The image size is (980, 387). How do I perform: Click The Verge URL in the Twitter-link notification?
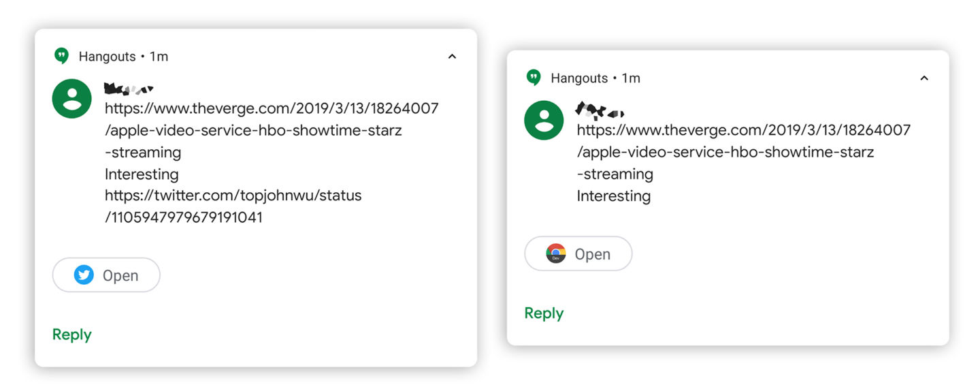click(x=271, y=129)
